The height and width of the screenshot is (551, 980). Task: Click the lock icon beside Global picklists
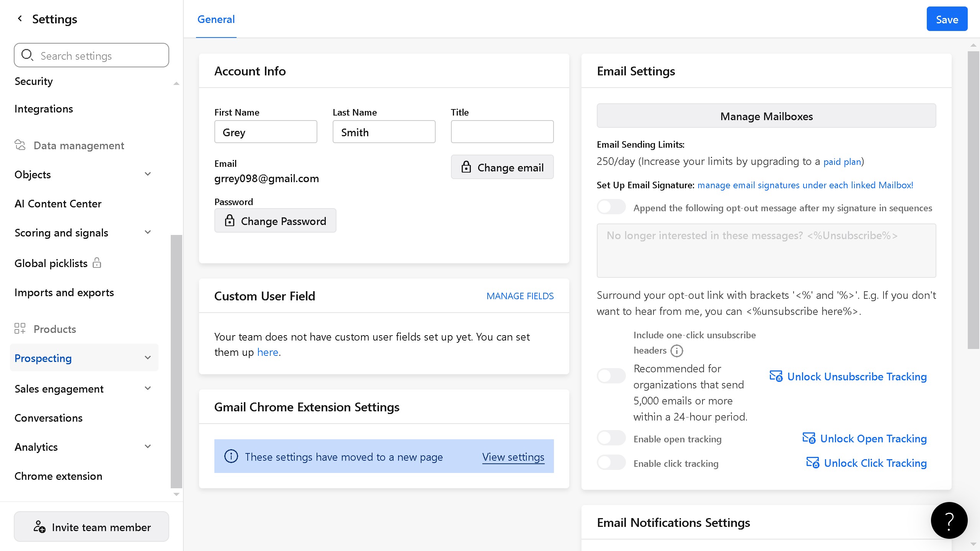click(x=97, y=263)
